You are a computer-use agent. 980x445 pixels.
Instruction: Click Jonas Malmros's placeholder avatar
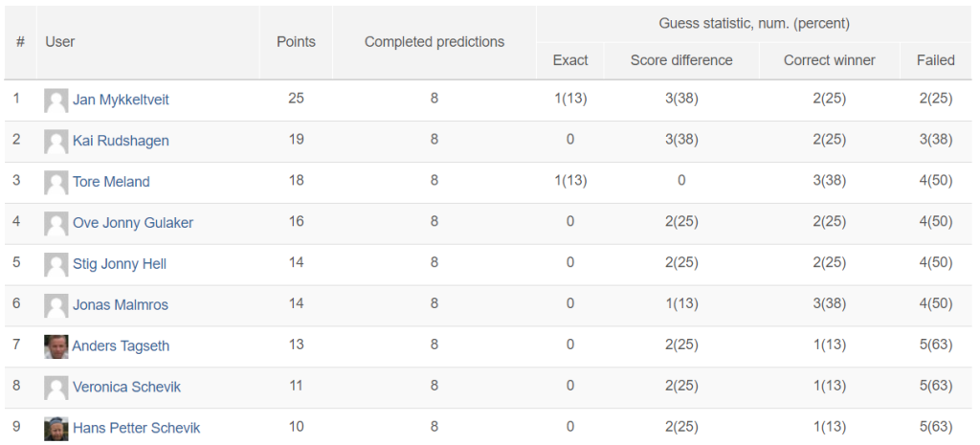tap(56, 305)
